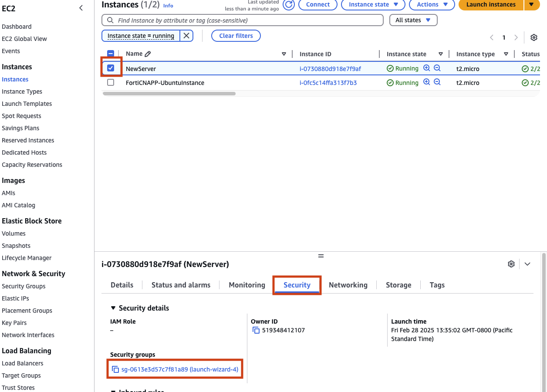Remove the Instance state = running filter
The image size is (547, 392).
(x=186, y=36)
